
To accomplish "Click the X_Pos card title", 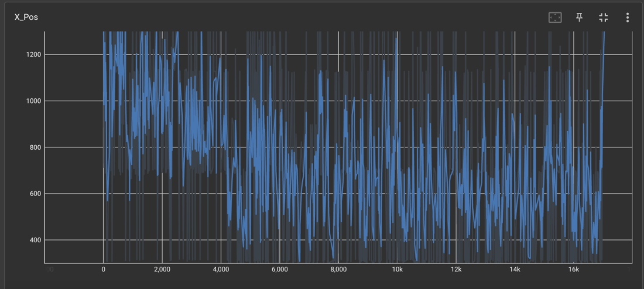I will pos(26,18).
